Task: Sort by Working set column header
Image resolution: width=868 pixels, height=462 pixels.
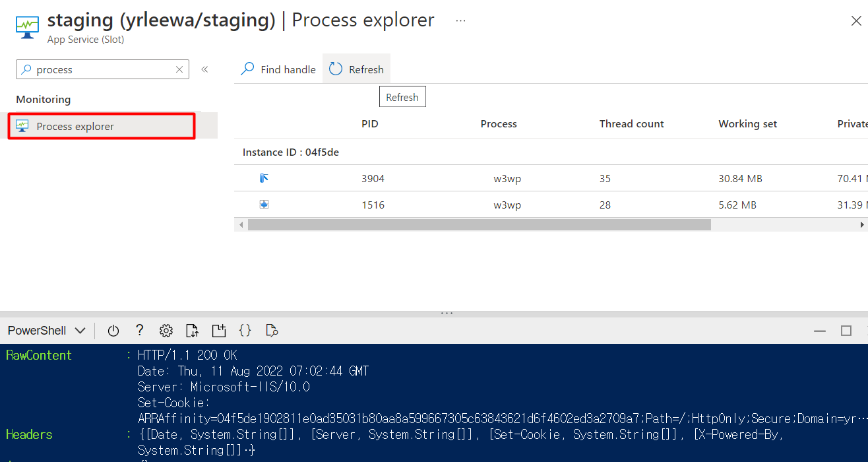Action: 747,124
